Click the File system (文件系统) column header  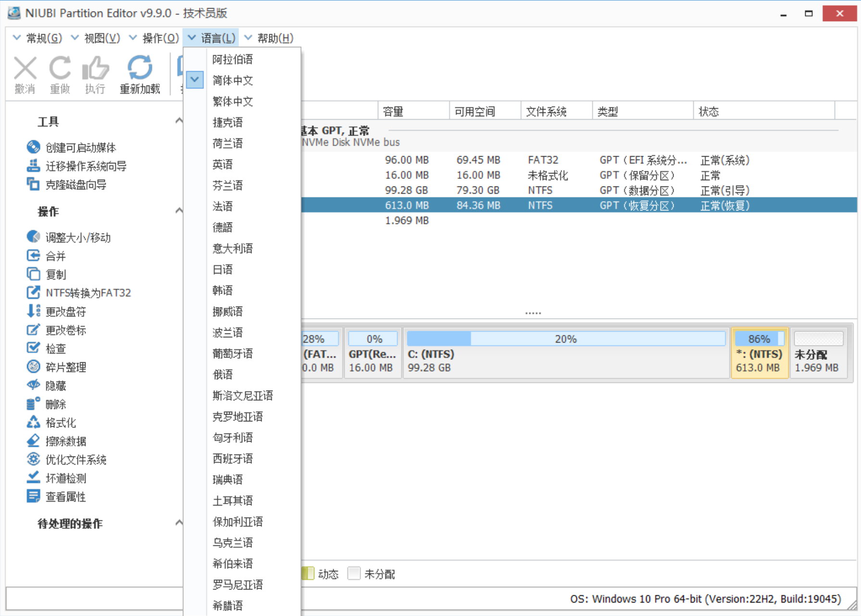coord(546,111)
